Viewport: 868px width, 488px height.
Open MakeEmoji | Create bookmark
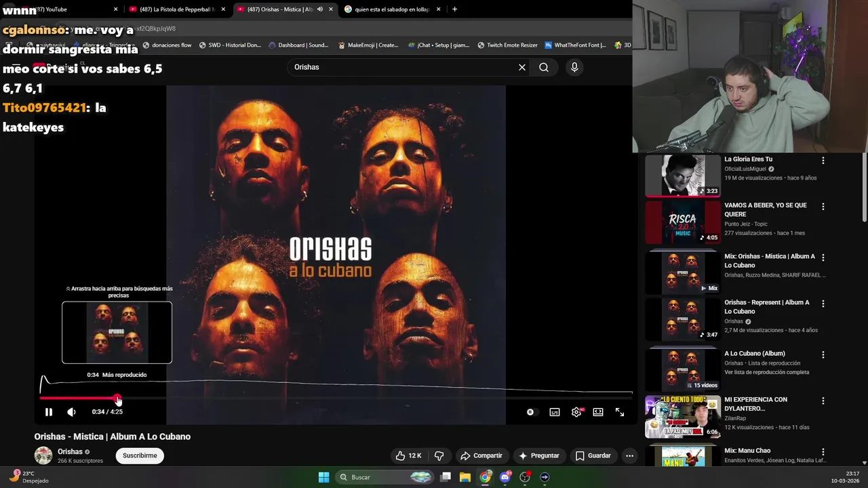tap(368, 45)
